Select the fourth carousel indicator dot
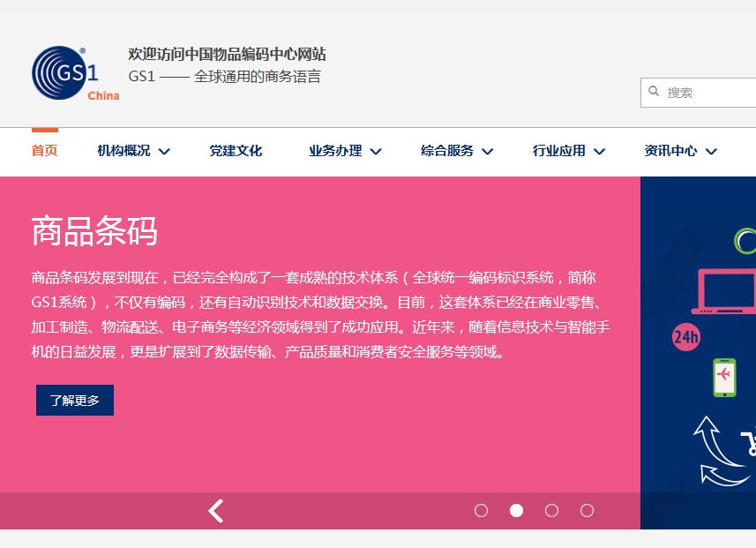This screenshot has width=756, height=548. tap(587, 510)
